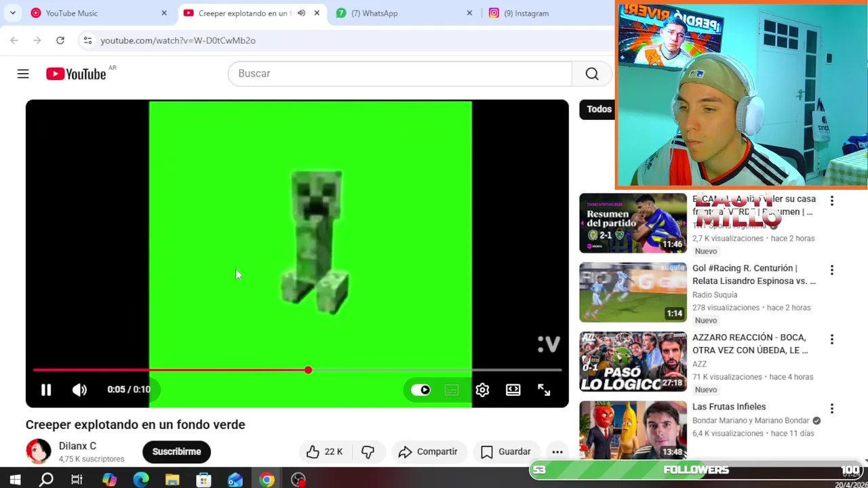Open the Windows Start menu
The image size is (868, 488).
pos(15,480)
